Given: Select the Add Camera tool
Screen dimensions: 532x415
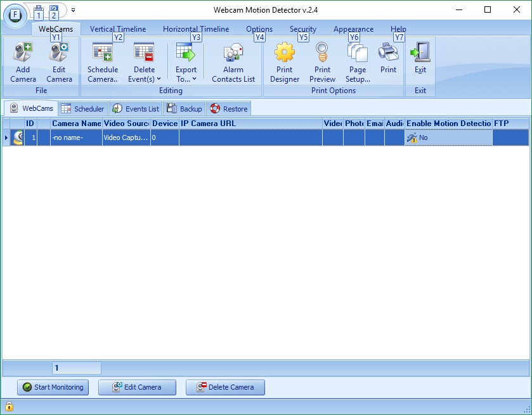Looking at the screenshot, I should point(22,60).
